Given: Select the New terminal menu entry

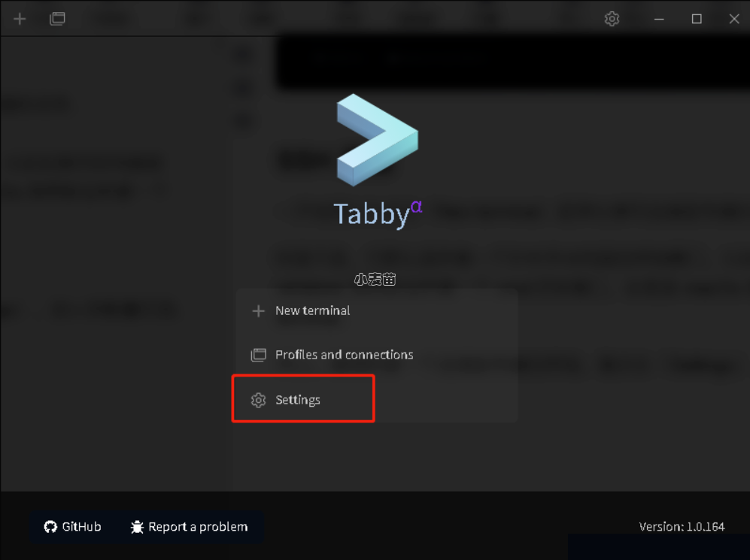Looking at the screenshot, I should (x=377, y=311).
